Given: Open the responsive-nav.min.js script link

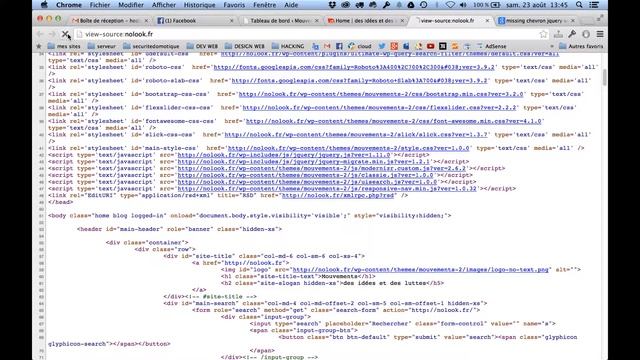Looking at the screenshot, I should pos(327,188).
